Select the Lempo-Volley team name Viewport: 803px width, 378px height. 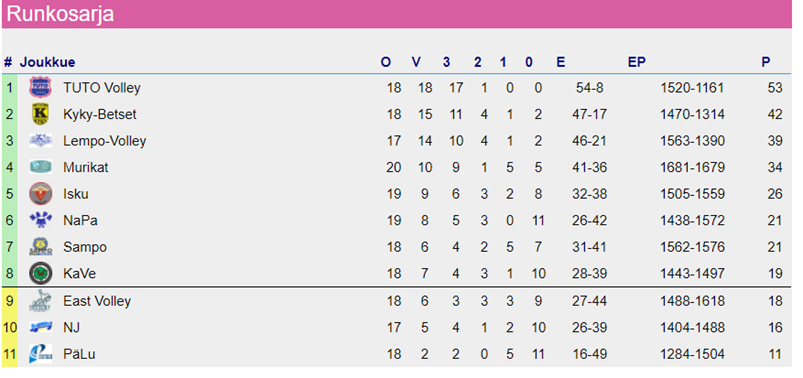tap(104, 141)
